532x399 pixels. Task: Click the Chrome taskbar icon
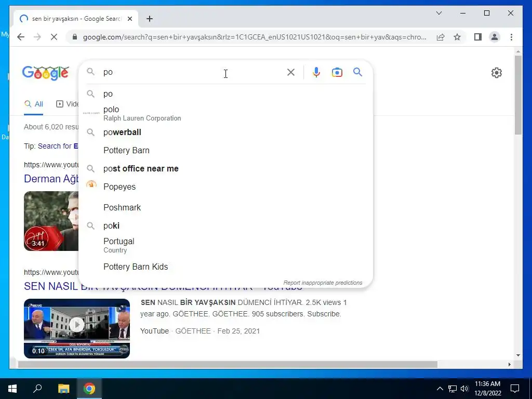(x=89, y=389)
